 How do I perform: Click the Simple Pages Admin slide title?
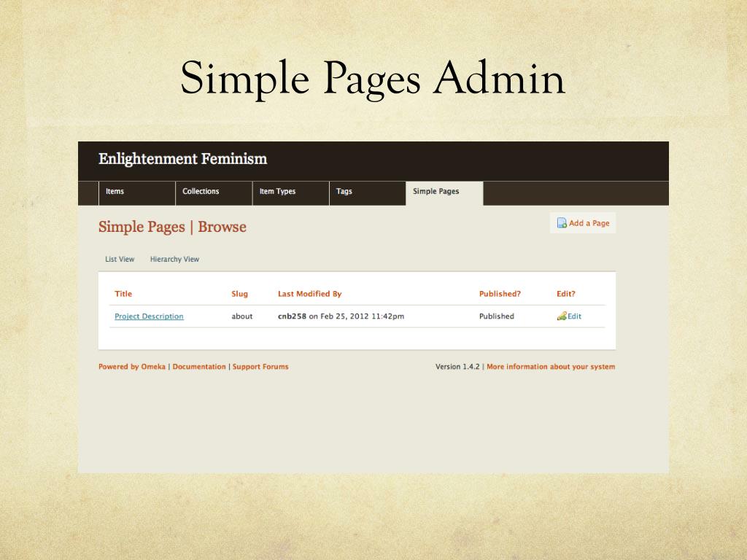pyautogui.click(x=373, y=79)
